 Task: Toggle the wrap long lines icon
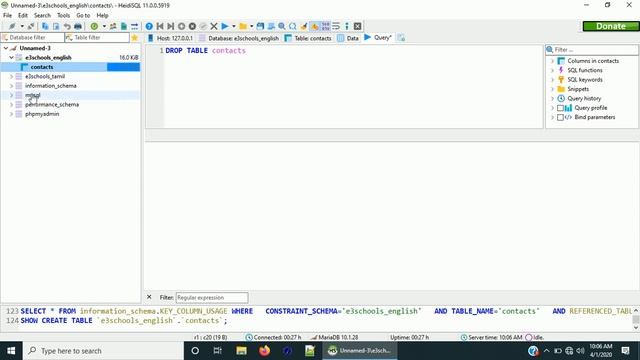(x=336, y=26)
